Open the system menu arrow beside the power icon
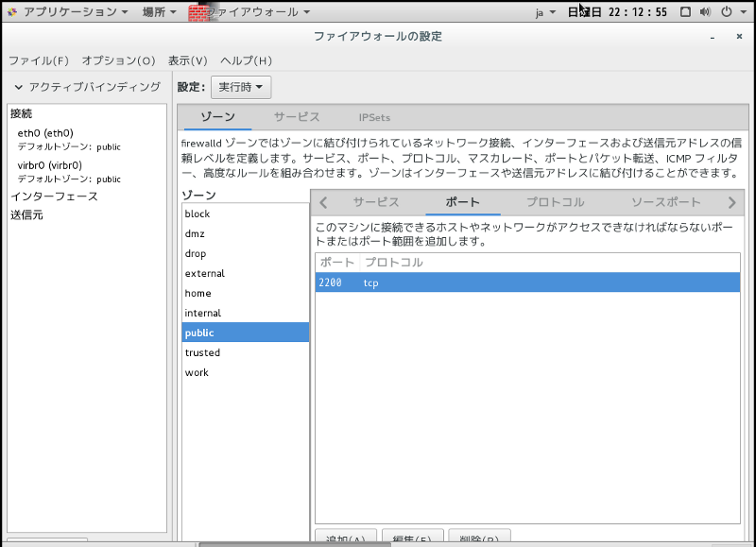The image size is (756, 547). coord(744,12)
